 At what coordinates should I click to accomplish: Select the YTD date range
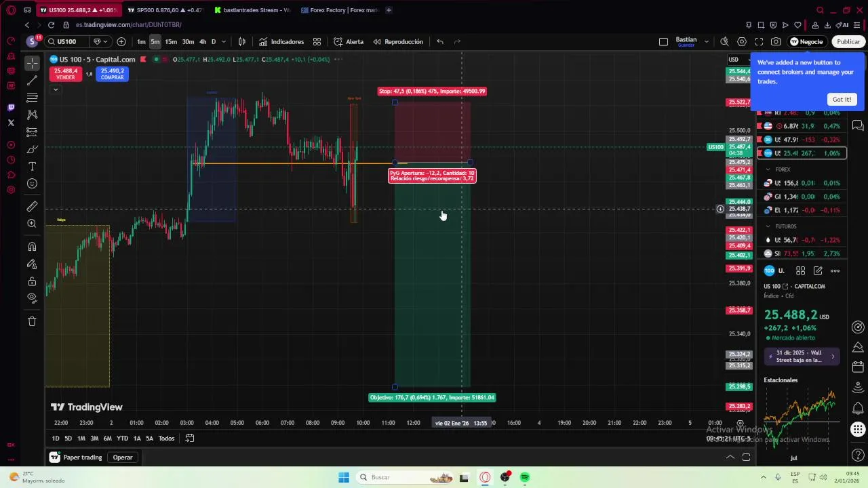click(x=122, y=439)
